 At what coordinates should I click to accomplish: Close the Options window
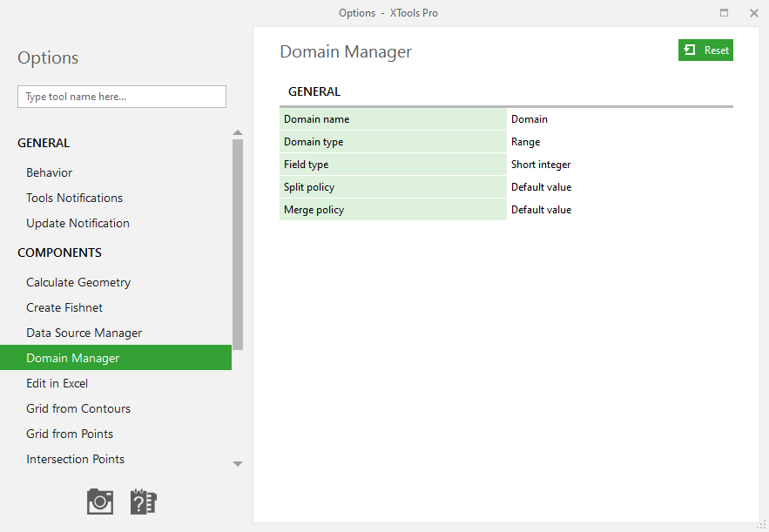(754, 13)
